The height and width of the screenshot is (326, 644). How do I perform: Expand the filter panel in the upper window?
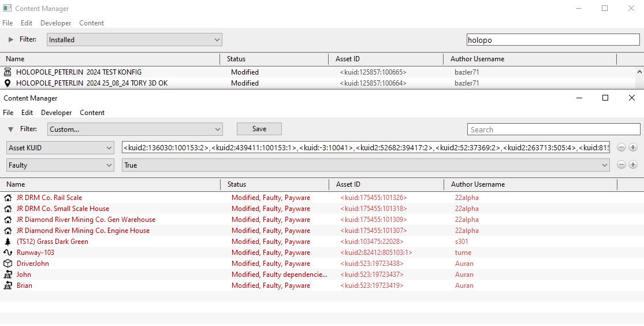10,39
